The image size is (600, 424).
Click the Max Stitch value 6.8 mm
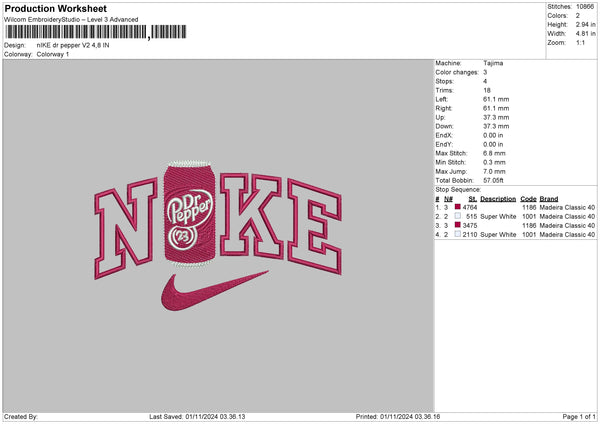click(494, 153)
